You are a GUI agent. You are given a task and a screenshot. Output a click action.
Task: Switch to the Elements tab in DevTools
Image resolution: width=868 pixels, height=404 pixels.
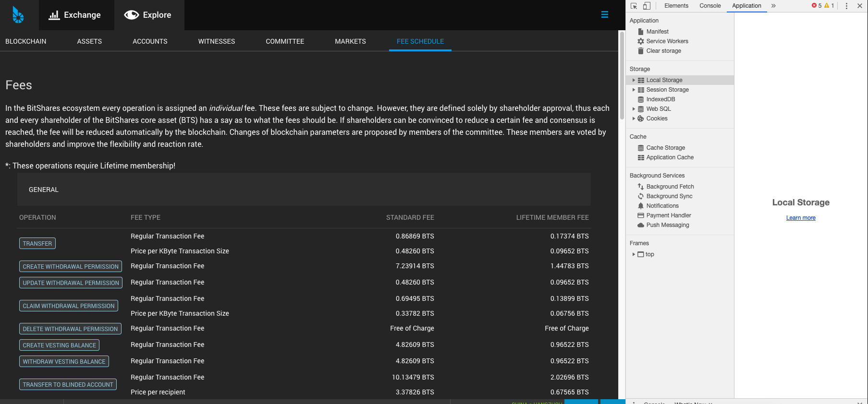point(676,6)
